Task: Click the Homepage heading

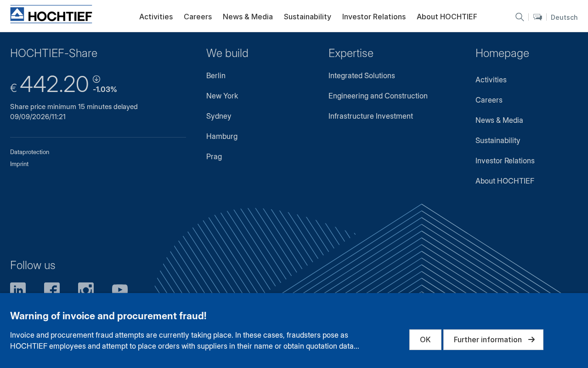Action: coord(502,53)
